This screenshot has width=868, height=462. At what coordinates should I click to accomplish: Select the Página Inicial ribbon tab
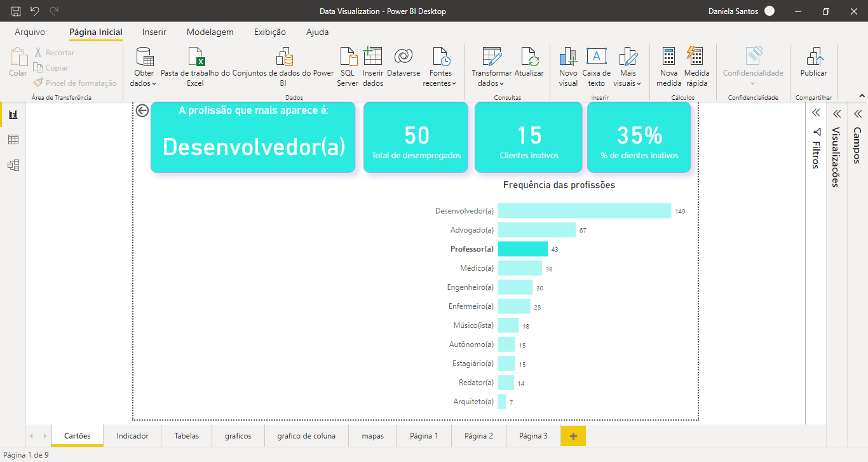point(96,32)
